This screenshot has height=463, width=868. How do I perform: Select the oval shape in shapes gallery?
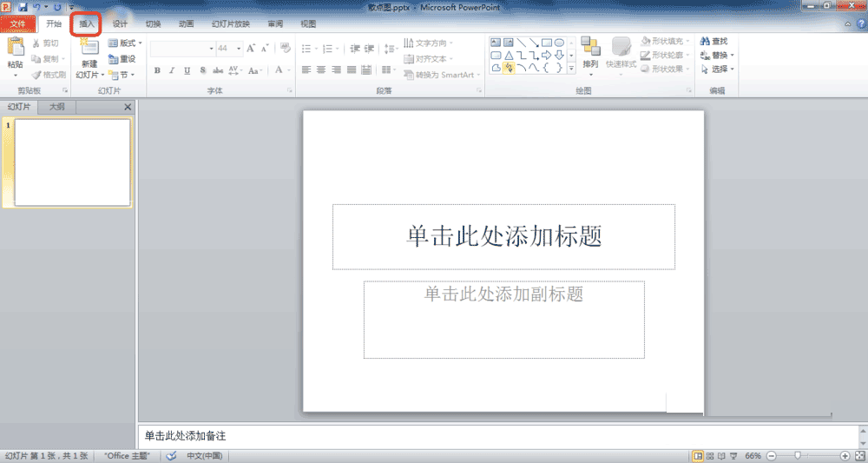tap(559, 43)
